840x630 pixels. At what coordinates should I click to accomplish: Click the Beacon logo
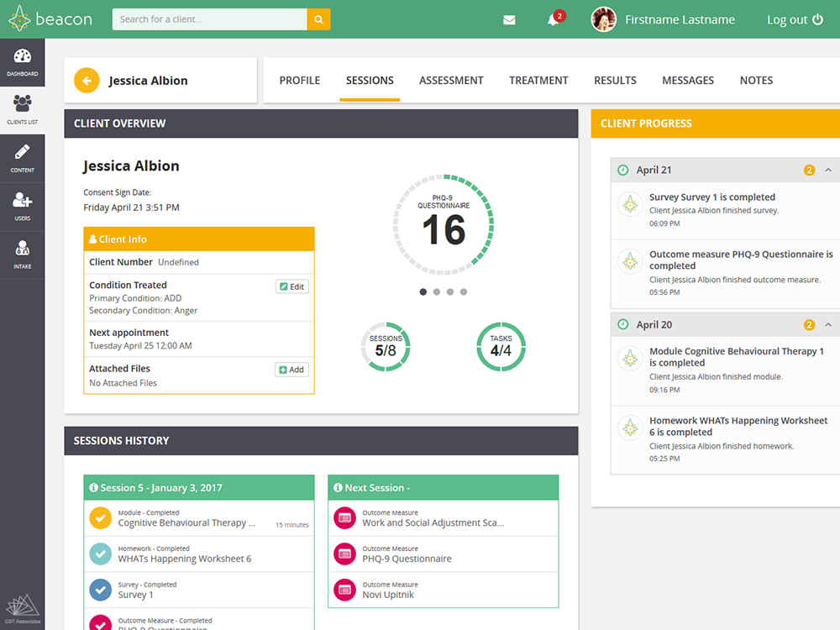tap(50, 18)
